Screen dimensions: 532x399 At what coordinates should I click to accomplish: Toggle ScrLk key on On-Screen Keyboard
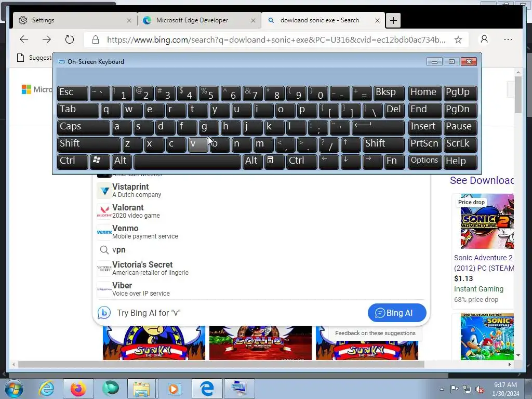coord(460,144)
